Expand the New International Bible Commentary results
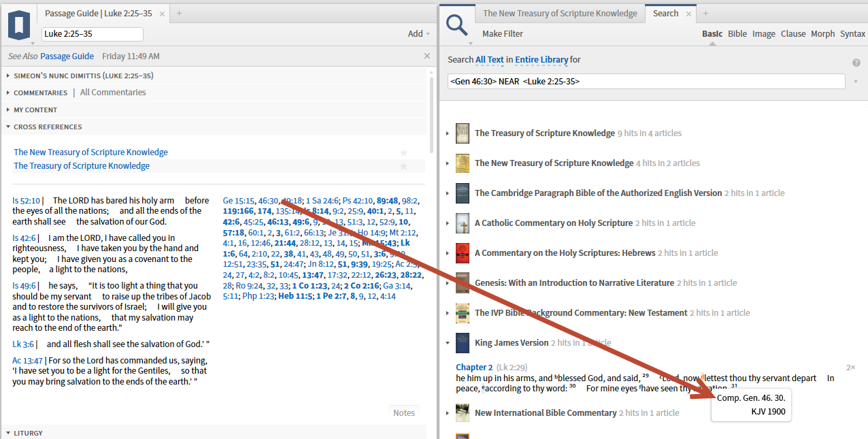Viewport: 868px width, 439px height. pos(448,413)
